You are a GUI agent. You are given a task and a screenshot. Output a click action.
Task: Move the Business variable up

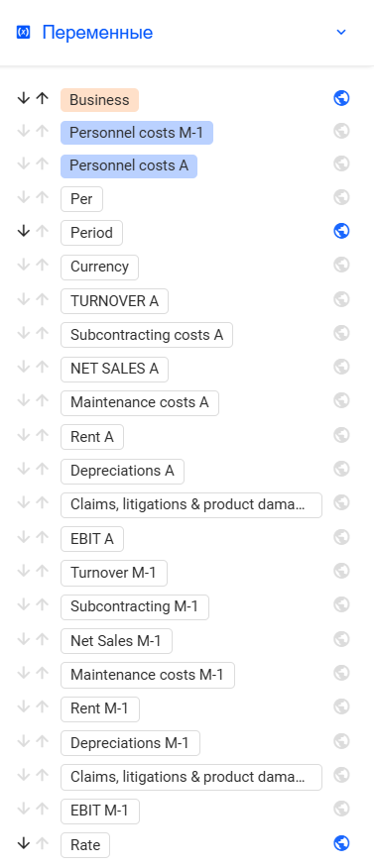pyautogui.click(x=42, y=98)
